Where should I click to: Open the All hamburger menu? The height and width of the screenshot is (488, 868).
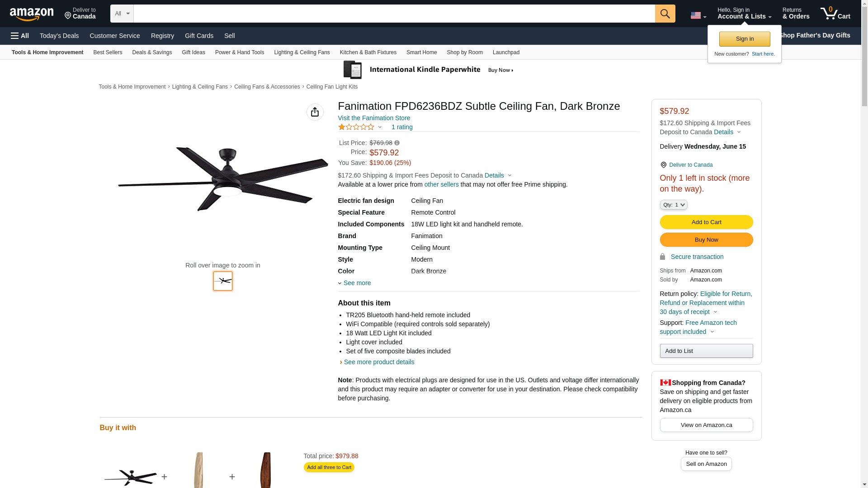point(20,36)
